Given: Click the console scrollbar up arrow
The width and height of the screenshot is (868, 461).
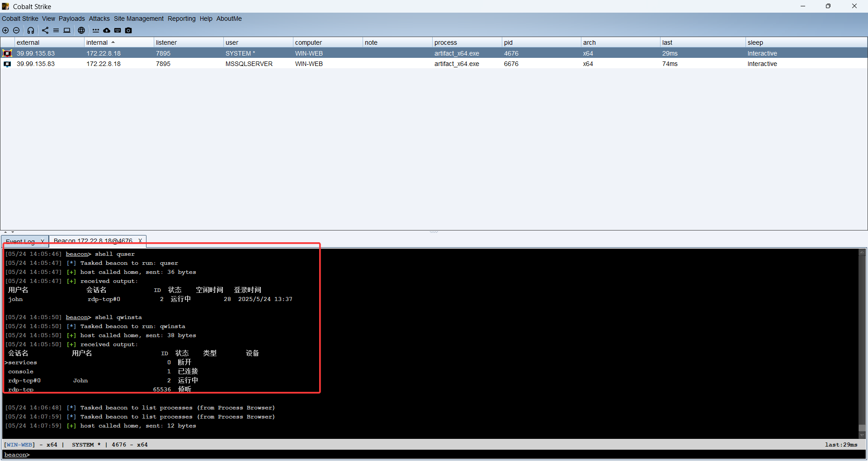Looking at the screenshot, I should pos(862,252).
